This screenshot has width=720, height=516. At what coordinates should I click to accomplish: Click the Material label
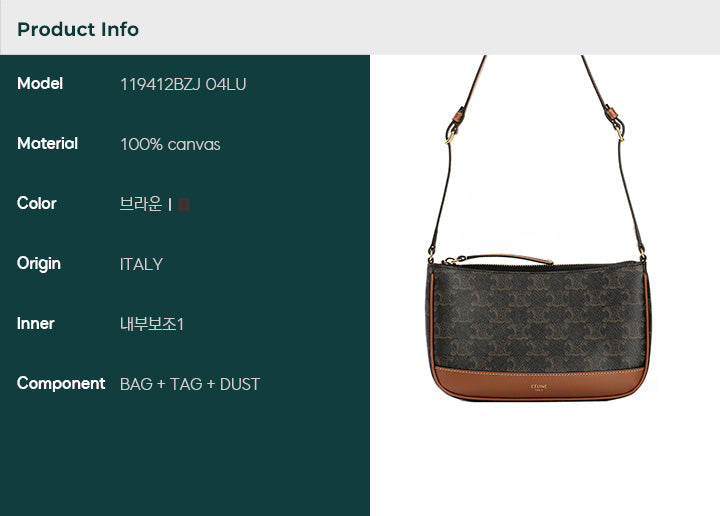coord(47,143)
